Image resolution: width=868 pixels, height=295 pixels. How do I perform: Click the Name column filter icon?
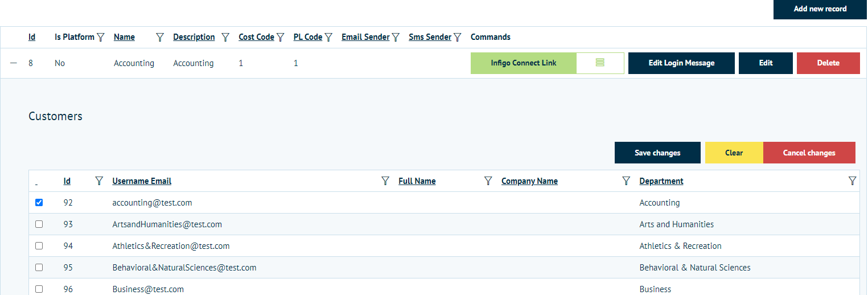pos(160,38)
